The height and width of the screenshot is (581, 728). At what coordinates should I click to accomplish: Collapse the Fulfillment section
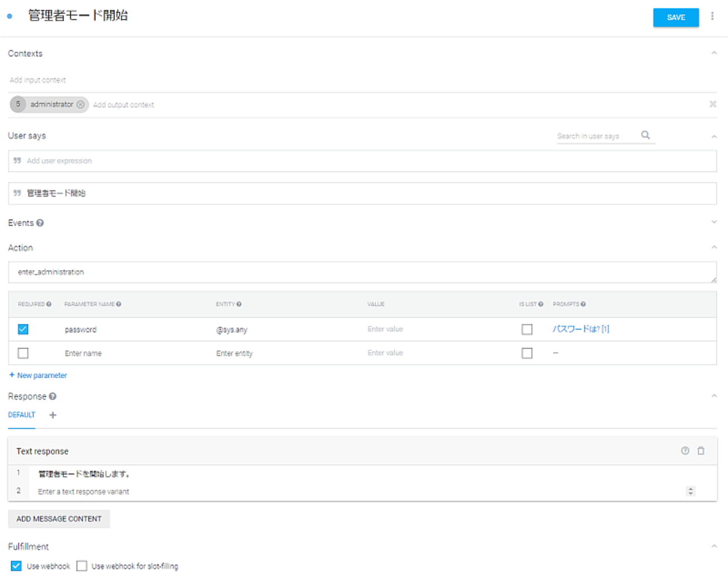714,546
